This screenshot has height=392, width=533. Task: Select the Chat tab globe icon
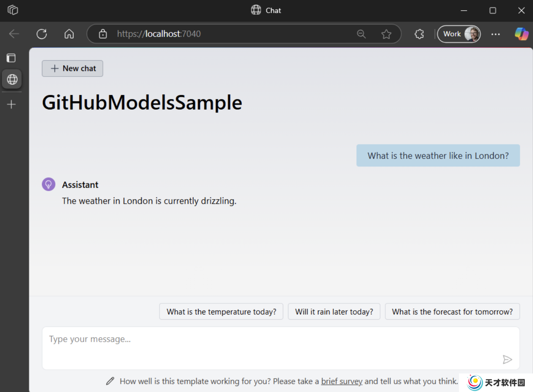(x=12, y=79)
